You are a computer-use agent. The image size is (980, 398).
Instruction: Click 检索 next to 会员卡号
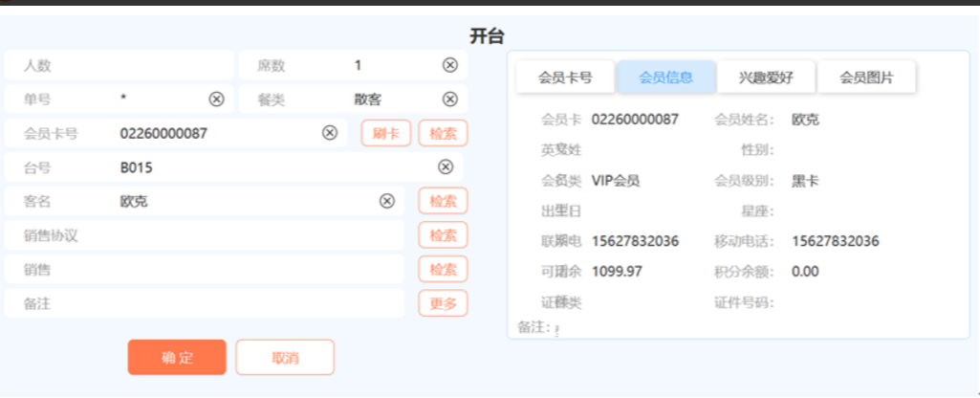pos(443,133)
